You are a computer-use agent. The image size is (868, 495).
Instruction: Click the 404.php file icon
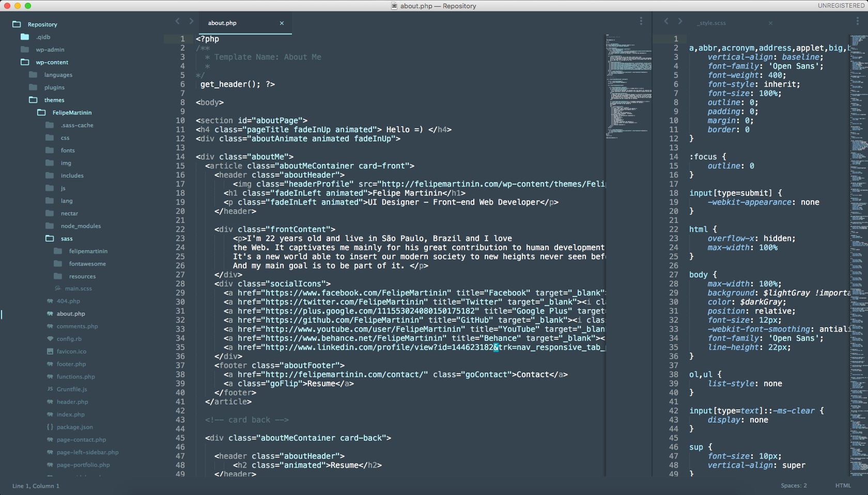coord(50,301)
